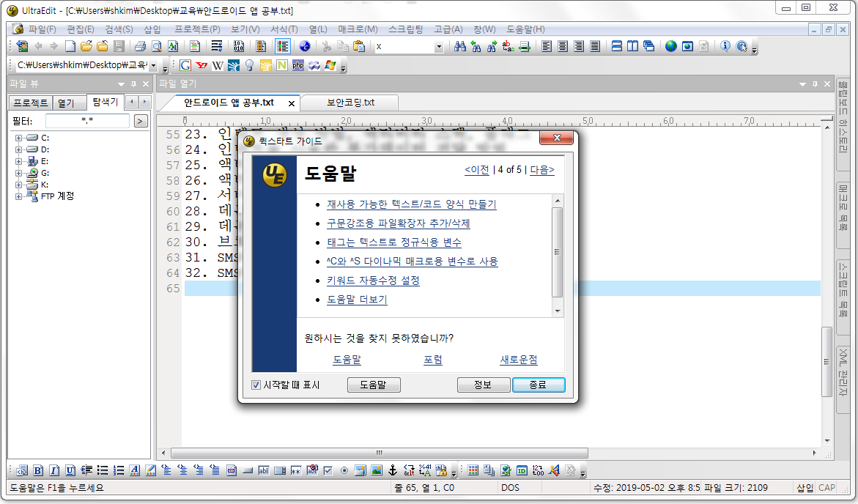This screenshot has height=504, width=858.
Task: Click the justify paragraph icon
Action: tap(595, 46)
